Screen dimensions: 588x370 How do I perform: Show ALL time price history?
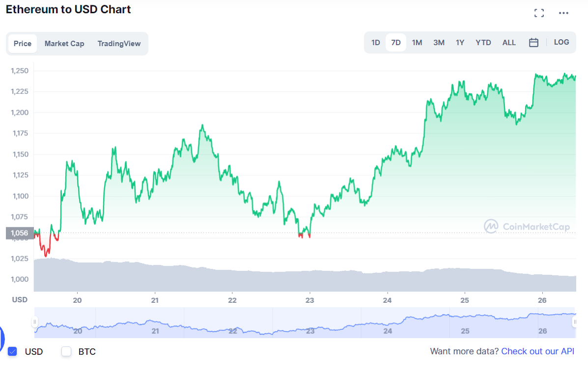coord(509,43)
